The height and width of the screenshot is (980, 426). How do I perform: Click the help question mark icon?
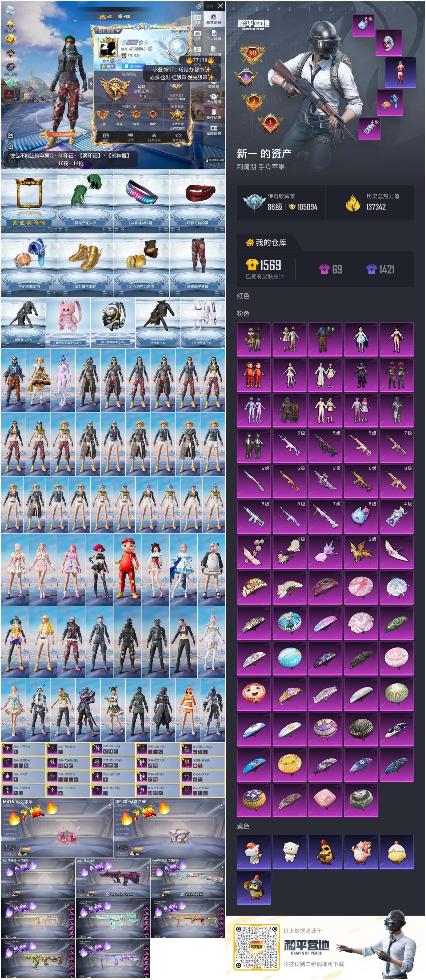pyautogui.click(x=198, y=6)
